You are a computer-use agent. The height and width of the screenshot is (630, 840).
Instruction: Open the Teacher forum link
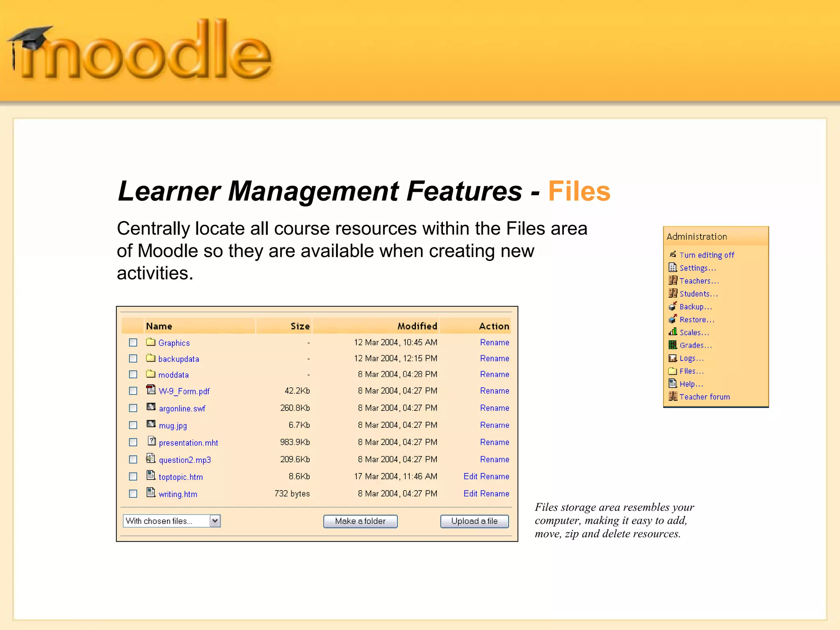click(705, 397)
